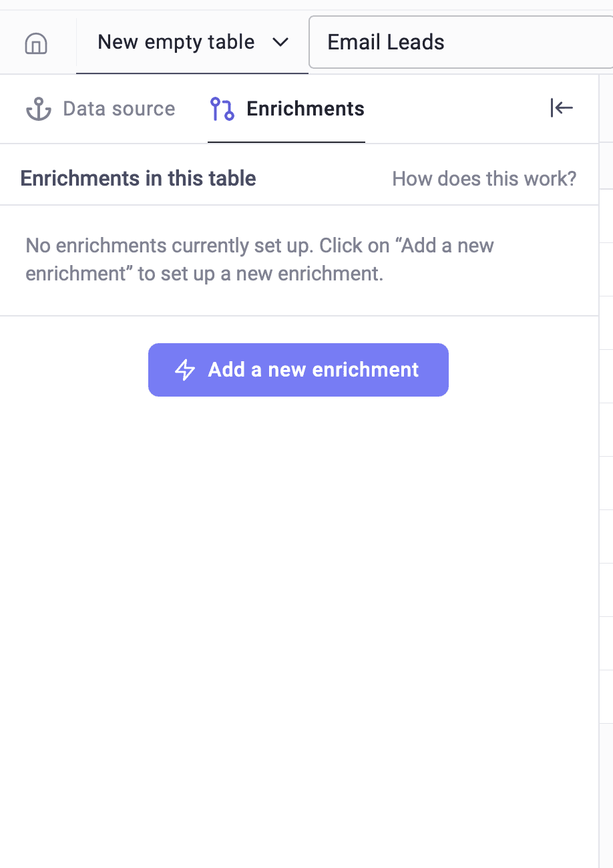This screenshot has height=868, width=613.
Task: Click the anchor icon beside Data source
Action: tap(39, 109)
